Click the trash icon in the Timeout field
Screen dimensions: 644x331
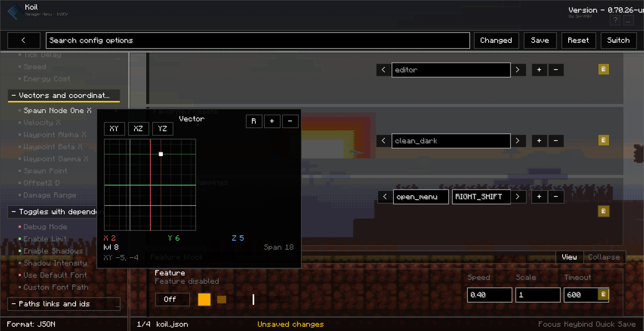pyautogui.click(x=603, y=294)
